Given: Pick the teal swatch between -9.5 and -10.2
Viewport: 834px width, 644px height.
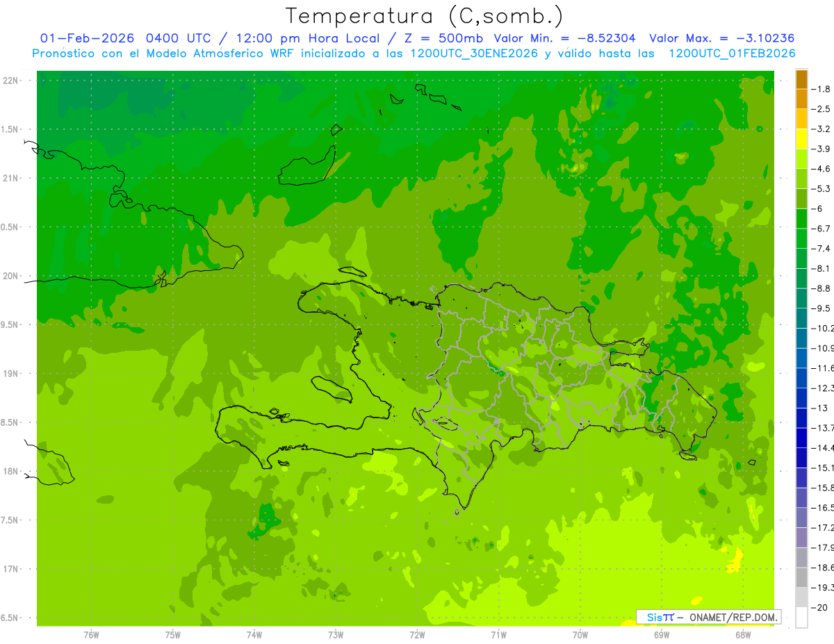Looking at the screenshot, I should [x=801, y=318].
